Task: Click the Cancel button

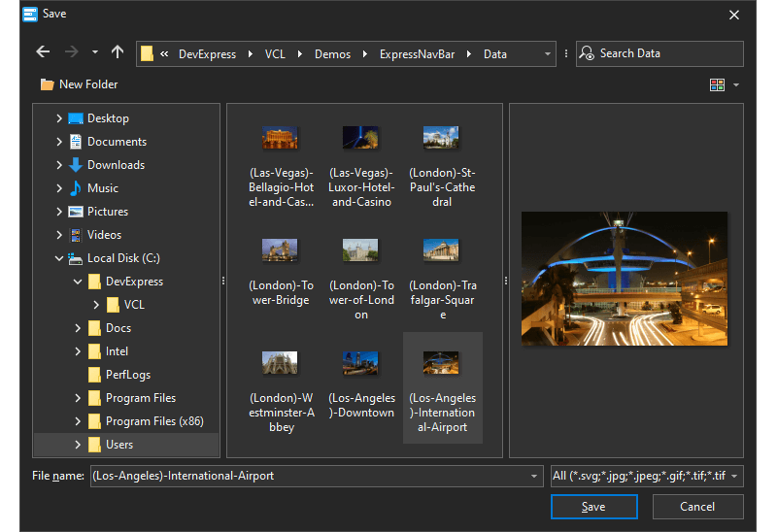Action: coord(697,507)
